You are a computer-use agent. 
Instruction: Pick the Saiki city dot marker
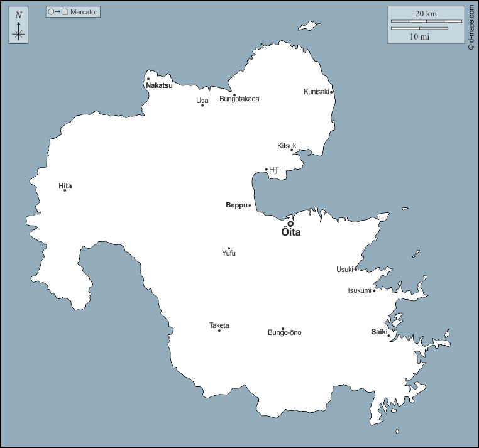click(x=388, y=336)
